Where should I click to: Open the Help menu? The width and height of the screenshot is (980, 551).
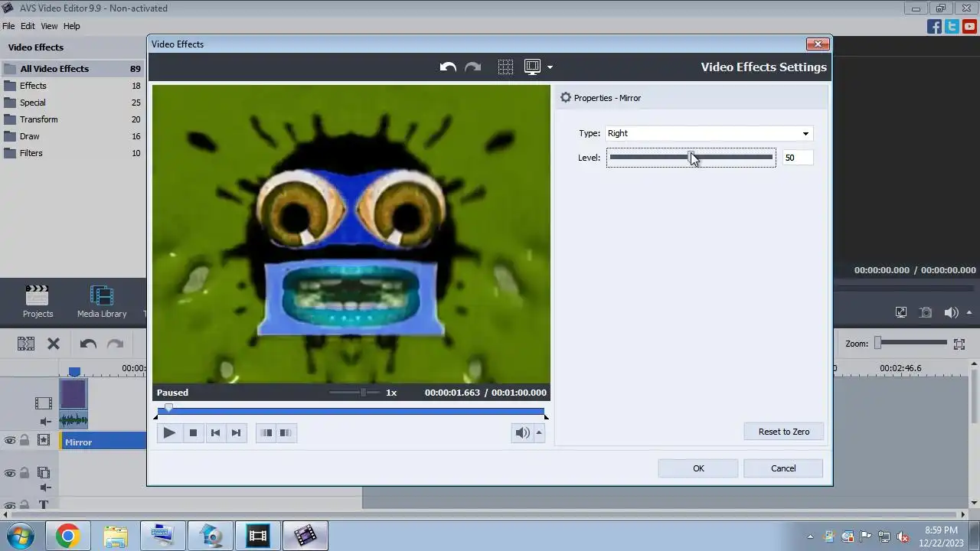[71, 26]
